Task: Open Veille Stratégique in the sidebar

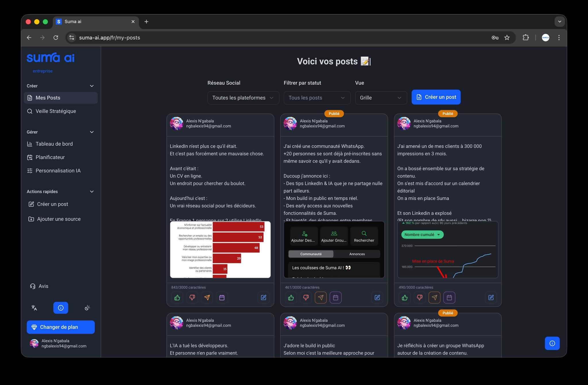Action: pos(56,111)
